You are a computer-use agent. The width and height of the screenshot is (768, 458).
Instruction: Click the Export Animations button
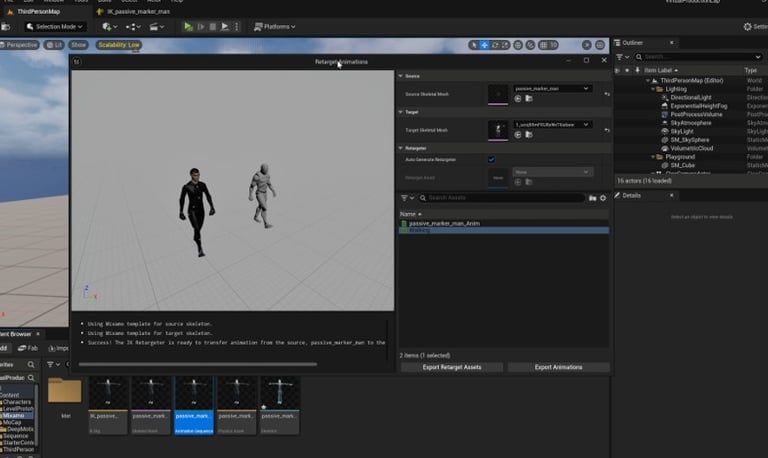(x=558, y=367)
